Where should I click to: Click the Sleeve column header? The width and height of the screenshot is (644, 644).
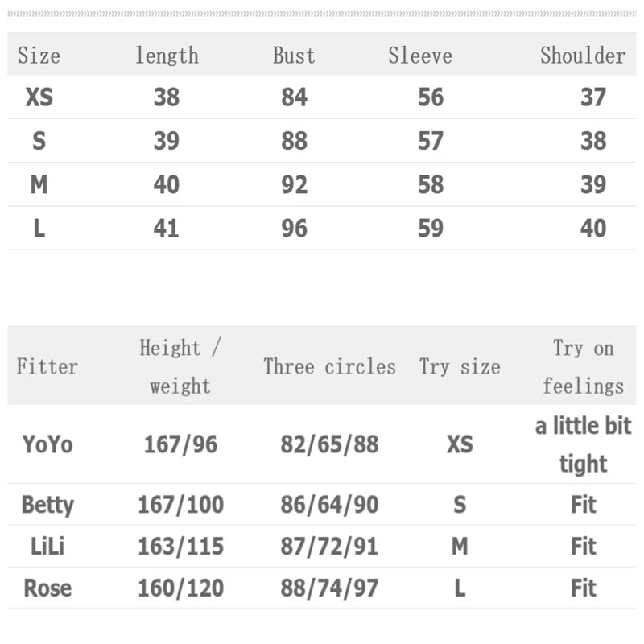click(x=419, y=56)
